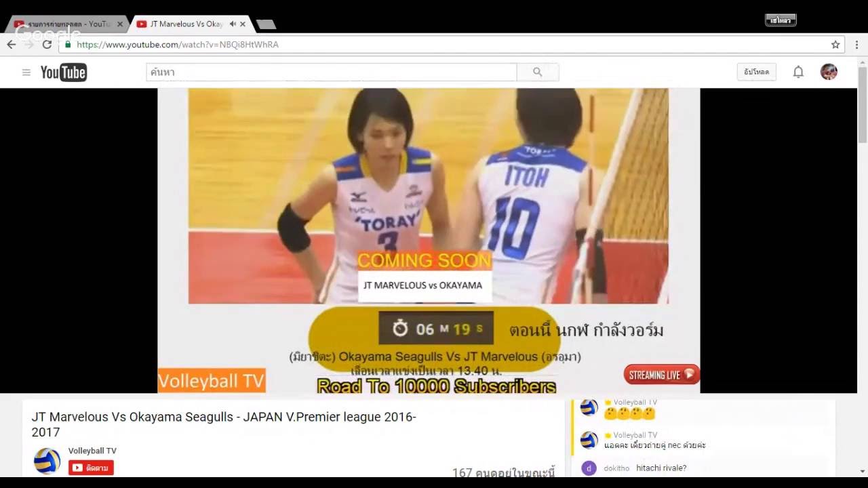
Task: Click the browser back arrow
Action: tap(12, 45)
